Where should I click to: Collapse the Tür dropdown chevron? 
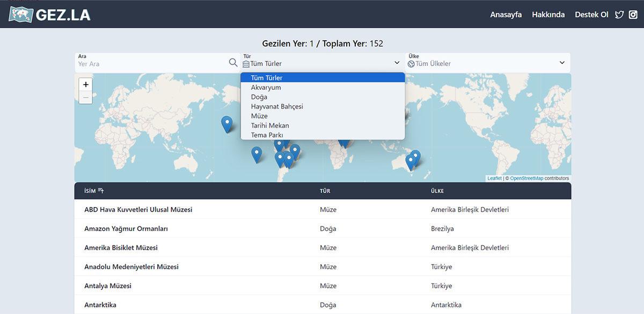click(x=397, y=63)
